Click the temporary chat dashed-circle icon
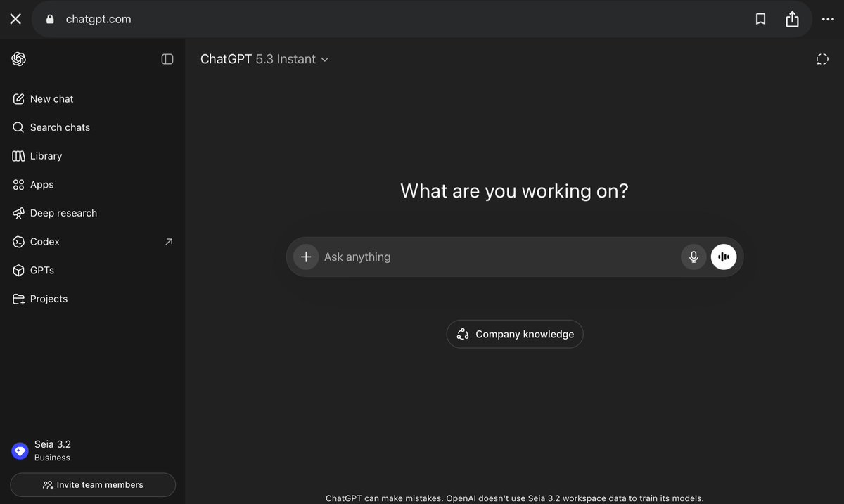Screen dimensions: 844x504 click(822, 59)
